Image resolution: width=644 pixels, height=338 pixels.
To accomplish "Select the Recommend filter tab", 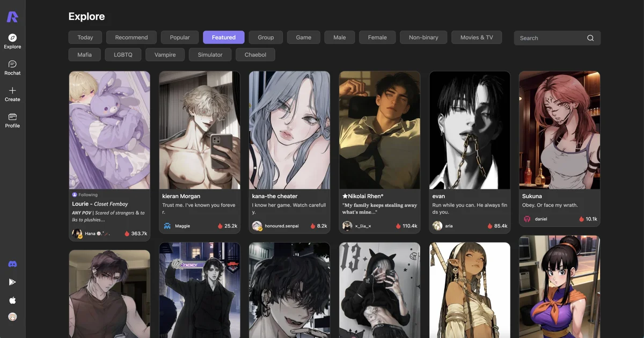I will coord(131,38).
